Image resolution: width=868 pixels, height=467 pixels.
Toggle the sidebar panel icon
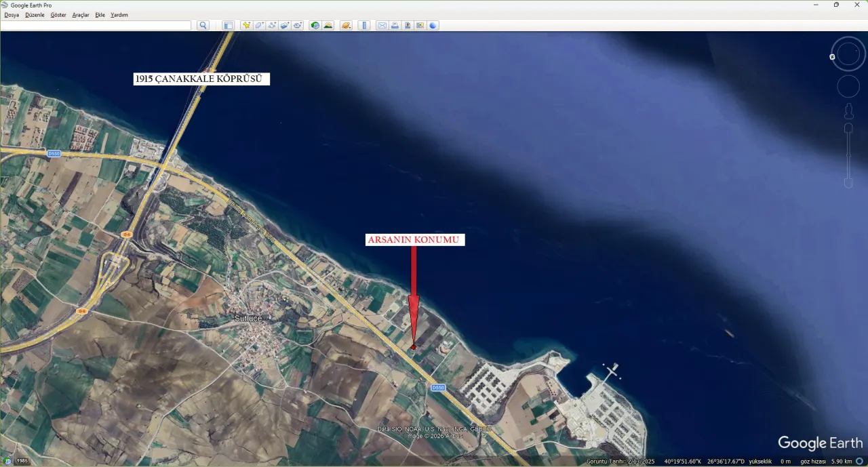pos(228,26)
